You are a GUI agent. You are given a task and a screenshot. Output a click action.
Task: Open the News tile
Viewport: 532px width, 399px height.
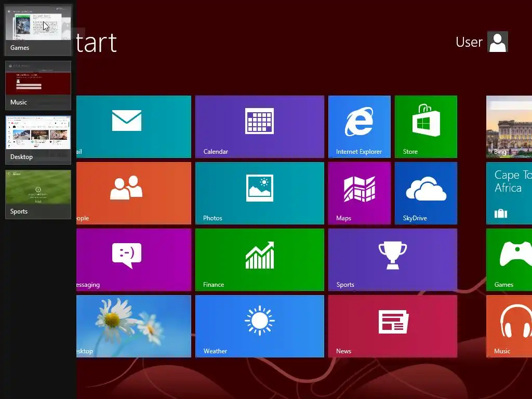pyautogui.click(x=393, y=326)
